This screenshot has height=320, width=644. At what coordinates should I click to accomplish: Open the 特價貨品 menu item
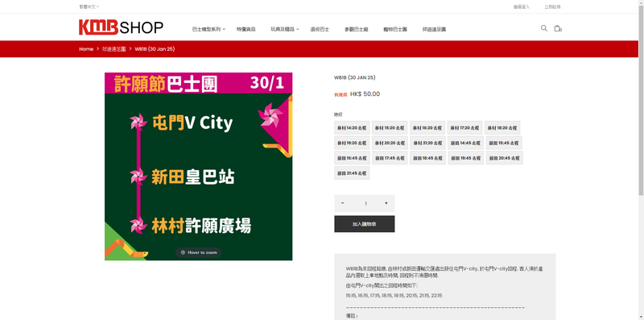coord(246,30)
